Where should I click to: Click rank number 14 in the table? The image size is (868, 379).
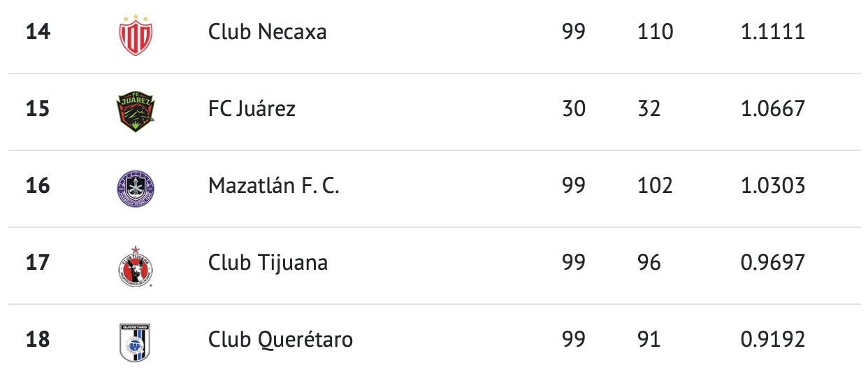(38, 32)
